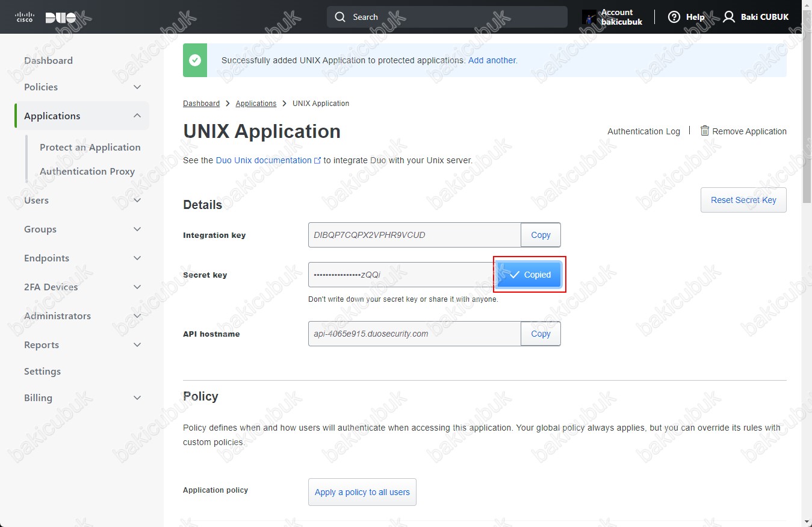Viewport: 812px width, 527px height.
Task: Click the Secret key field
Action: click(x=402, y=275)
